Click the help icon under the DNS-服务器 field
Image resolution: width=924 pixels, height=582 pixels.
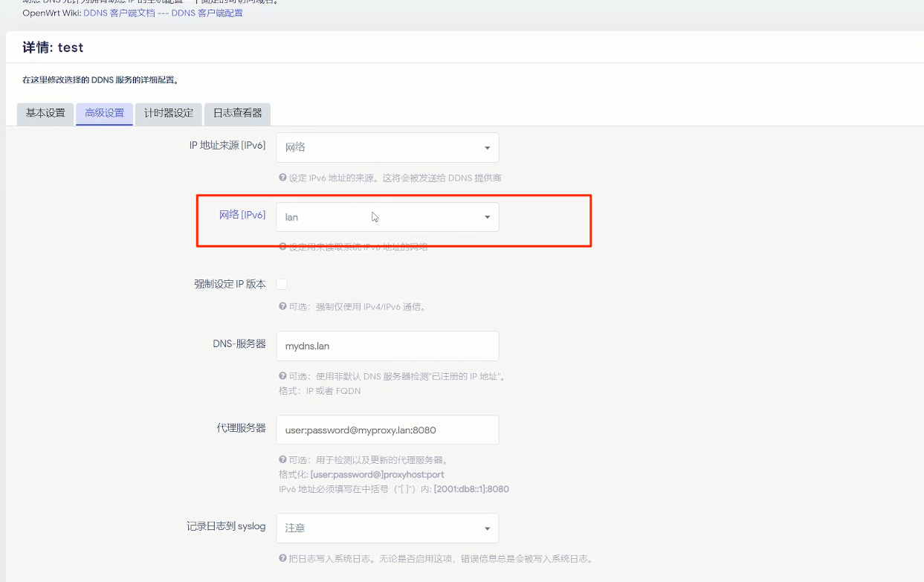(282, 376)
